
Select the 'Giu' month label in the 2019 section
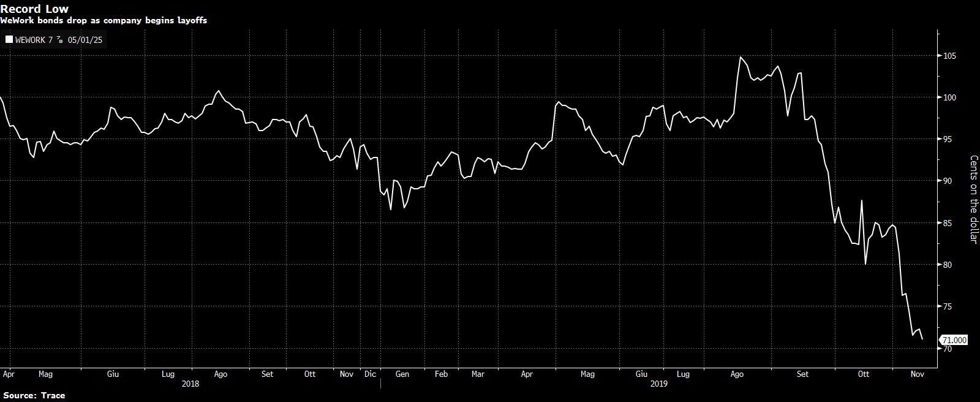point(641,373)
